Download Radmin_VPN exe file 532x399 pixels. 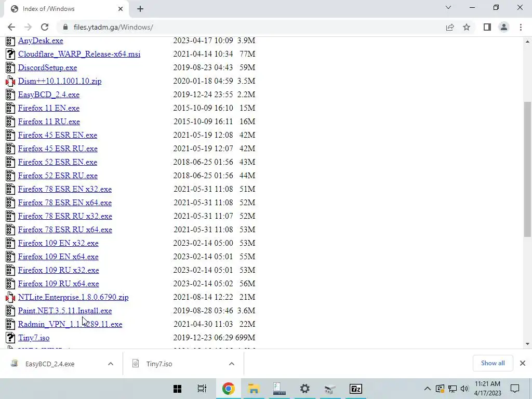[70, 324]
